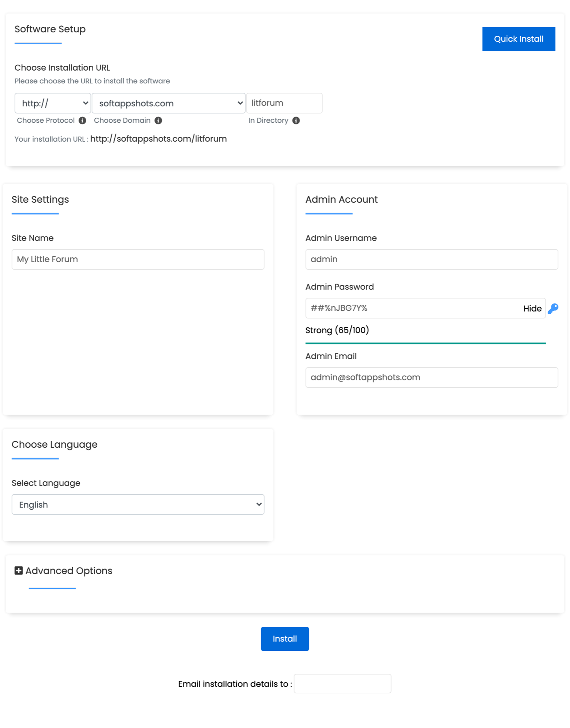Hide the admin password text
570x728 pixels.
coord(532,308)
